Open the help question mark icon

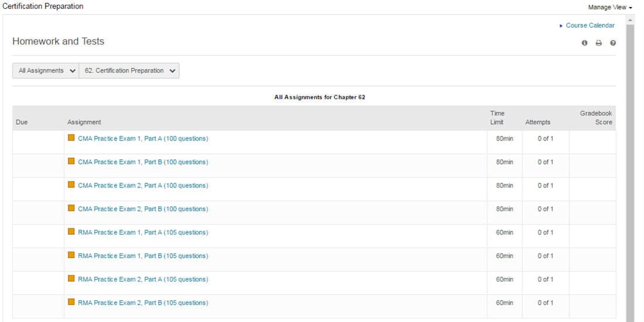pos(613,43)
